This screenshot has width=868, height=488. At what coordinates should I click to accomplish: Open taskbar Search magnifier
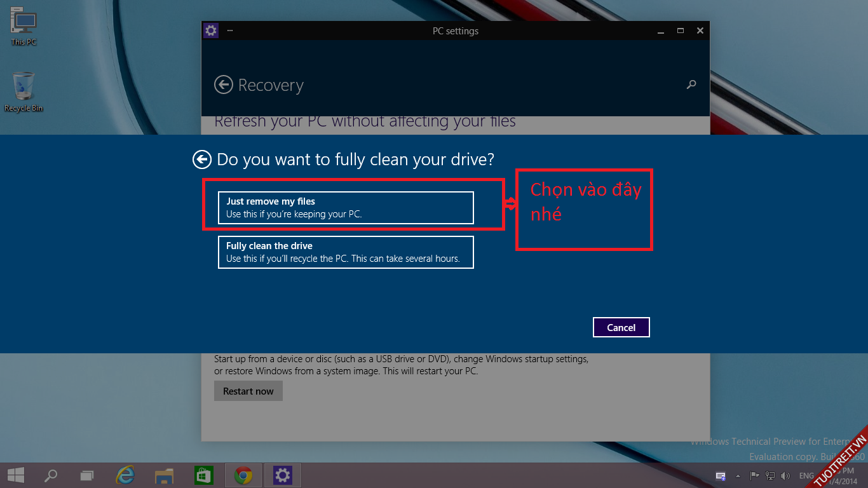pyautogui.click(x=51, y=475)
